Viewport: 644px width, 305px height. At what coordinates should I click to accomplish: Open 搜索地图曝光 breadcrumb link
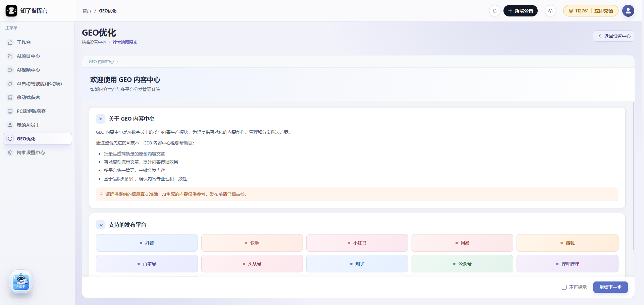coord(125,42)
